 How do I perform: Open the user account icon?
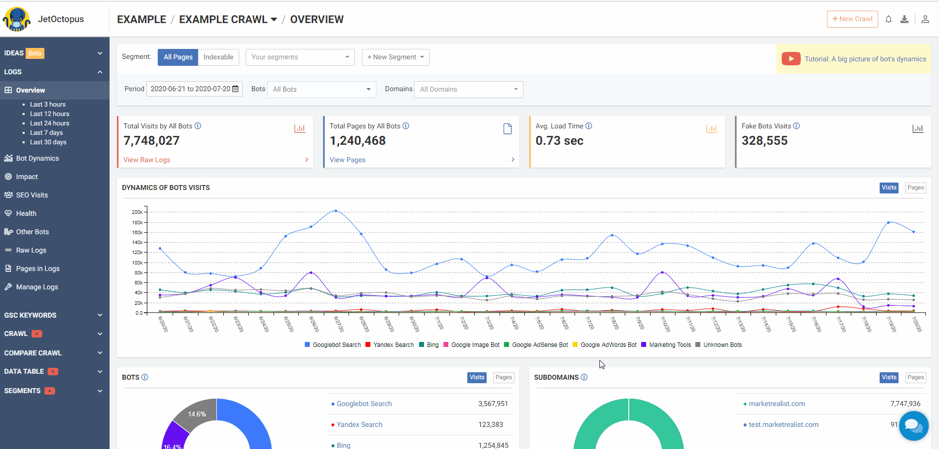tap(925, 19)
